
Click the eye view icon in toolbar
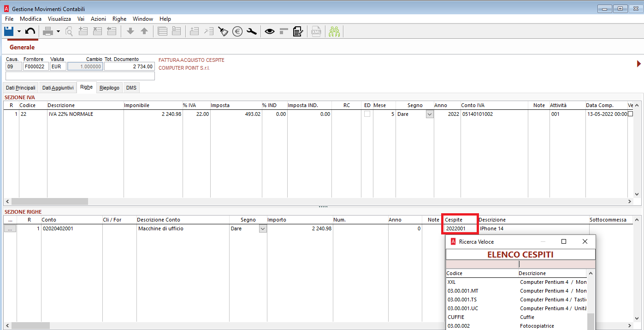(x=270, y=31)
